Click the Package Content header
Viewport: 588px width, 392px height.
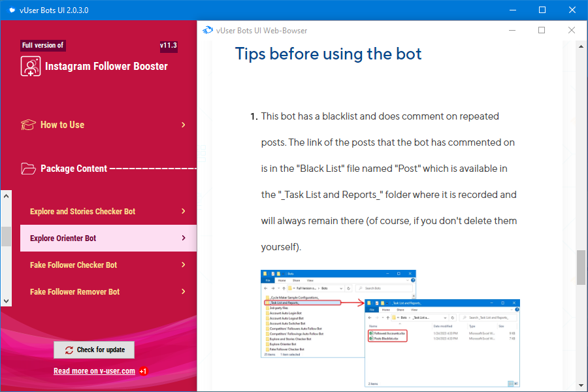click(x=74, y=169)
